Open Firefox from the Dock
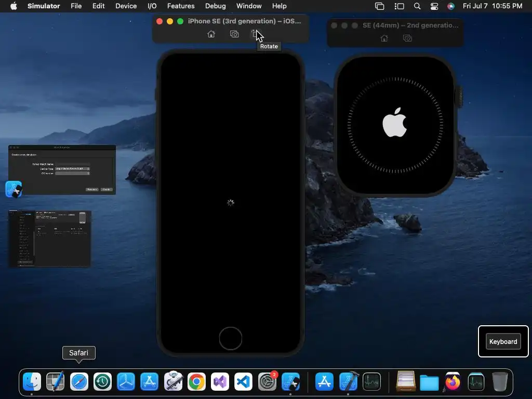 point(453,382)
